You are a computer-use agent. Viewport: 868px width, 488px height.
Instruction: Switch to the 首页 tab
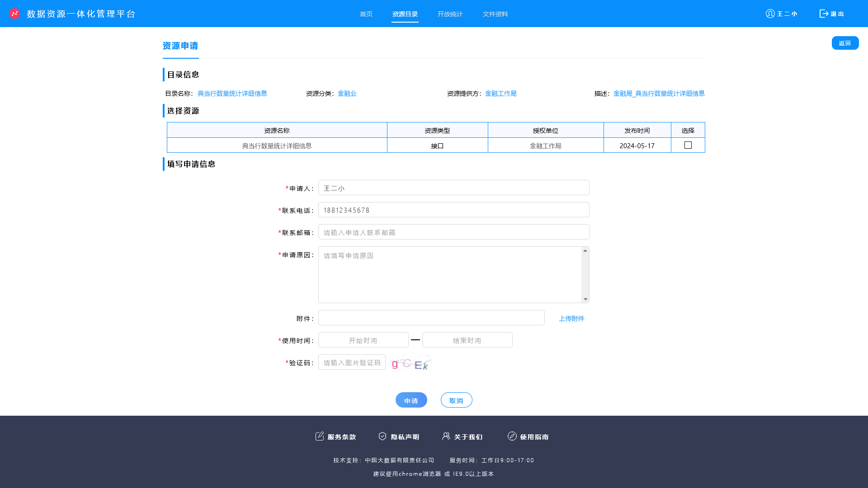(366, 14)
